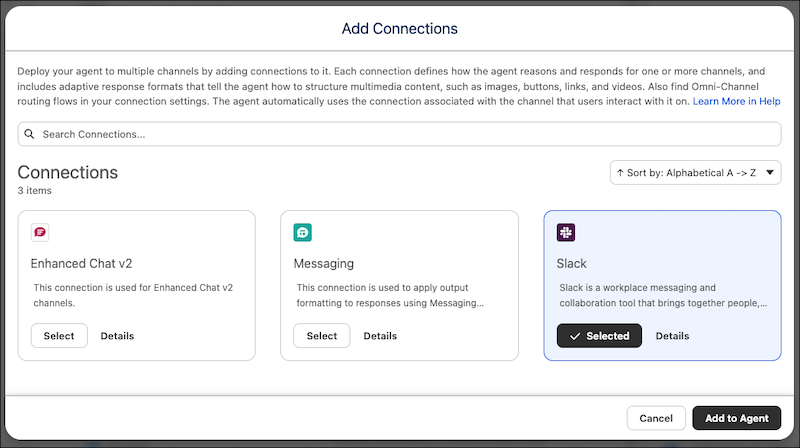The image size is (800, 448).
Task: Click the Slack logo icon
Action: point(566,233)
